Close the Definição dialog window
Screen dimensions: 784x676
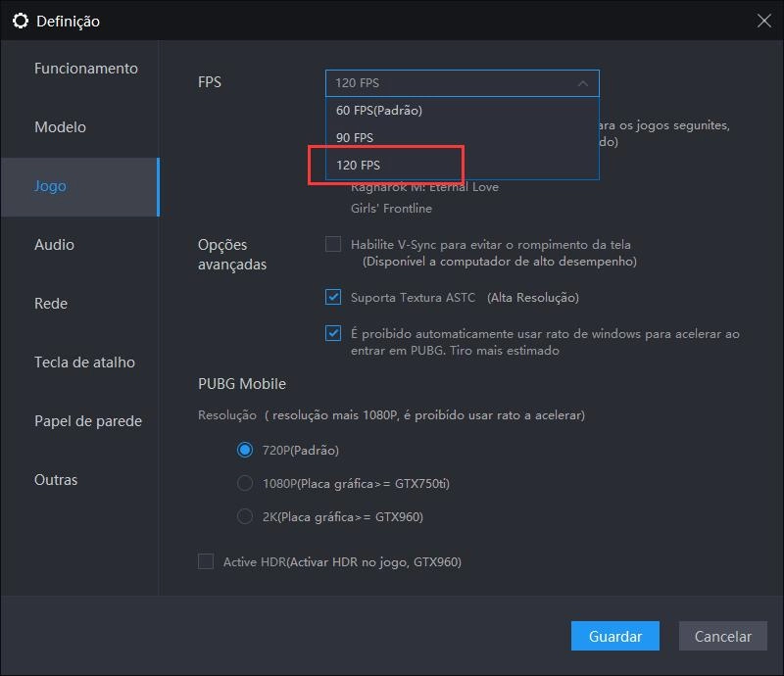coord(763,20)
